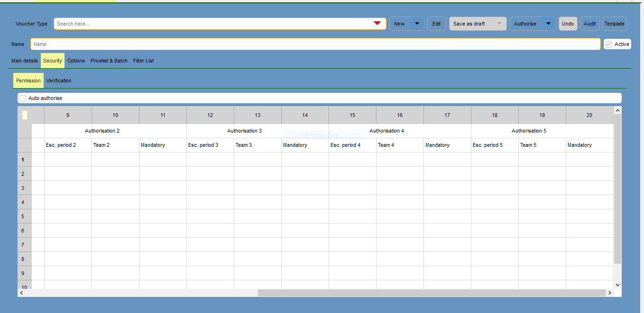The image size is (644, 313).
Task: Click the Authorise button
Action: coord(525,24)
